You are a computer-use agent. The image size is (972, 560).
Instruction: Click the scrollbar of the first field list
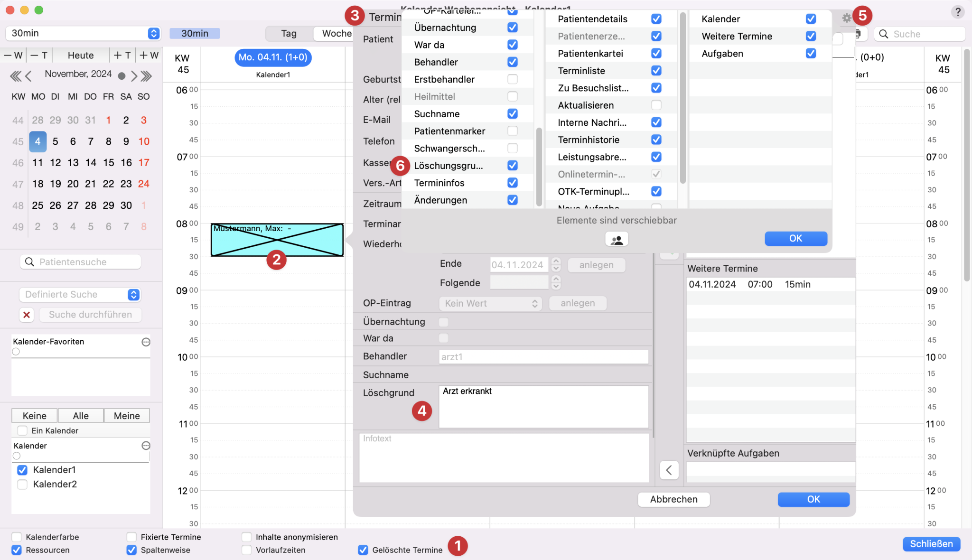(x=539, y=167)
